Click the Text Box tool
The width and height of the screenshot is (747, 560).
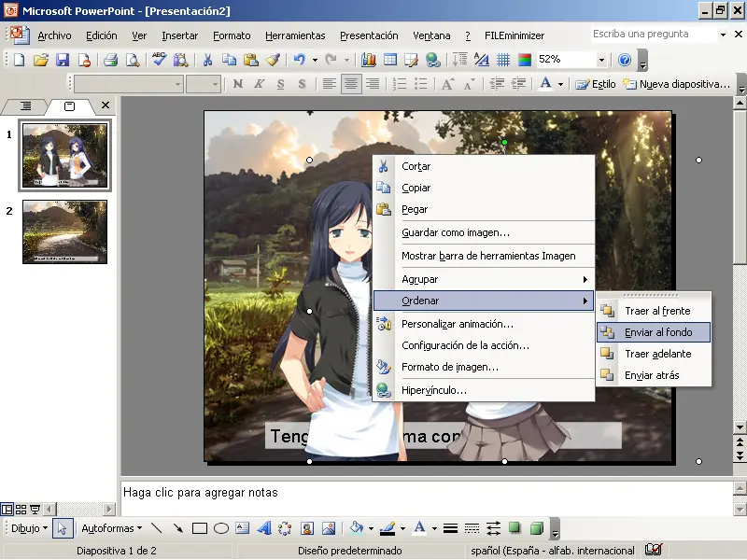[x=243, y=528]
